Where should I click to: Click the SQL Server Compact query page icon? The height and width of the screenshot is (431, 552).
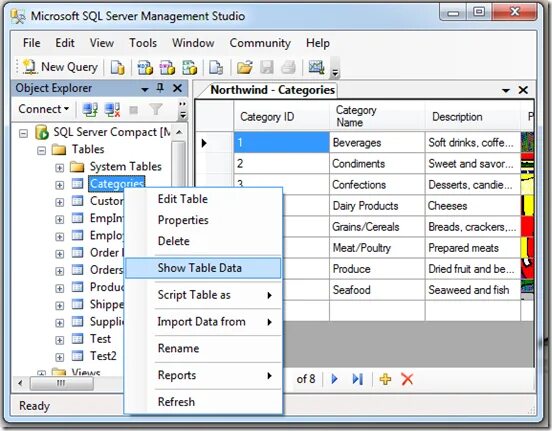pos(216,67)
